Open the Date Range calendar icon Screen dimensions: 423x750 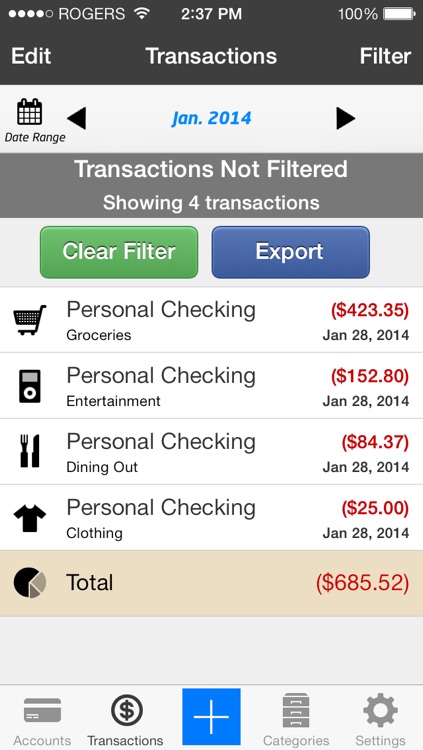tap(30, 112)
